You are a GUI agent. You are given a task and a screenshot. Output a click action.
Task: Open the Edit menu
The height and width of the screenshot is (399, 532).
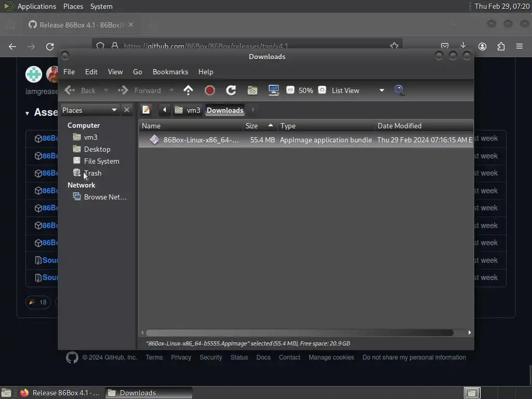(91, 72)
